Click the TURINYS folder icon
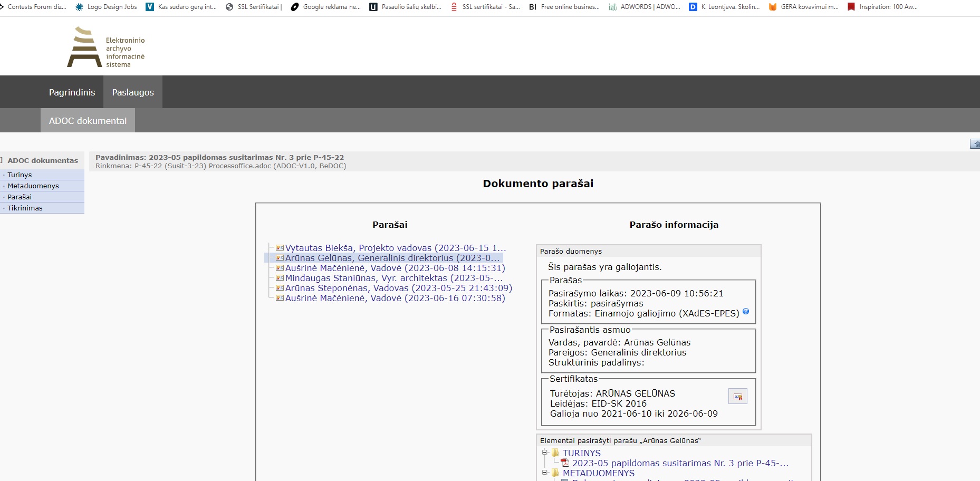This screenshot has height=481, width=980. point(555,453)
